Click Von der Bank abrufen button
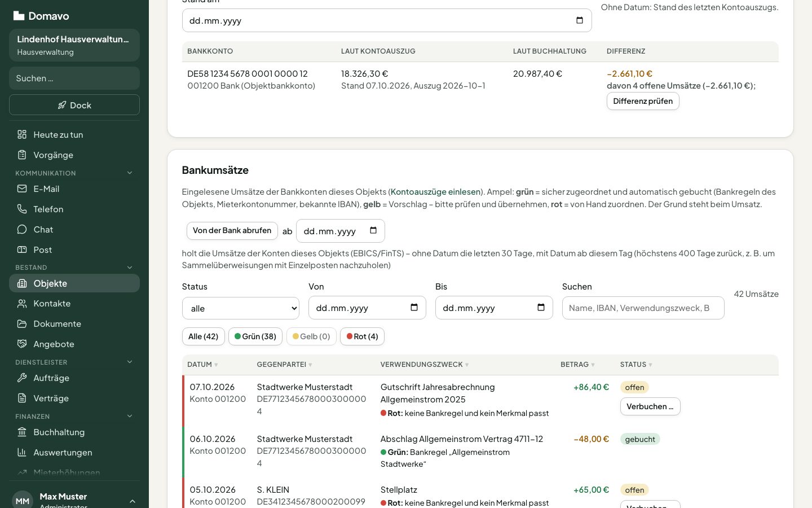 click(x=232, y=230)
